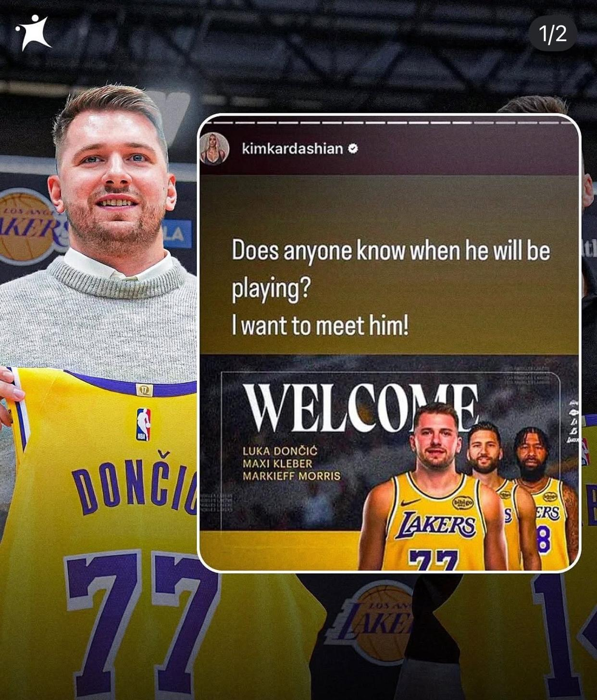This screenshot has width=597, height=700.
Task: Tap the star-person logo icon
Action: coord(34,32)
